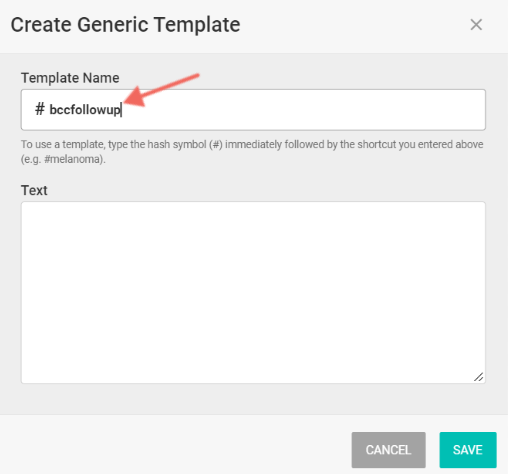Grab the text area resize handle
Screen dimensions: 508x474
point(478,377)
